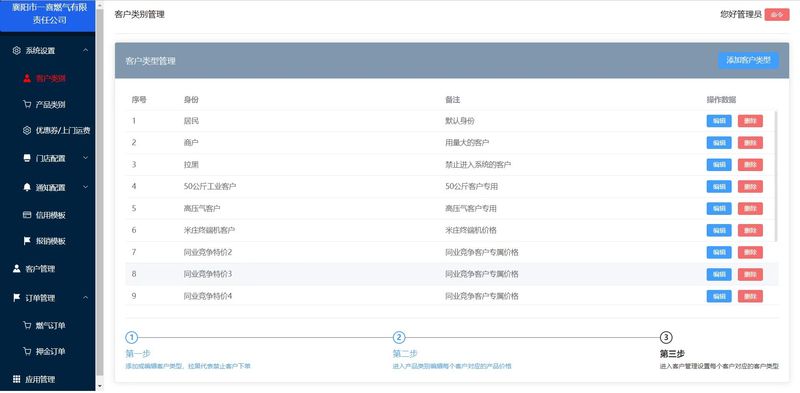Click the red button beside 您好管理员

(x=777, y=15)
